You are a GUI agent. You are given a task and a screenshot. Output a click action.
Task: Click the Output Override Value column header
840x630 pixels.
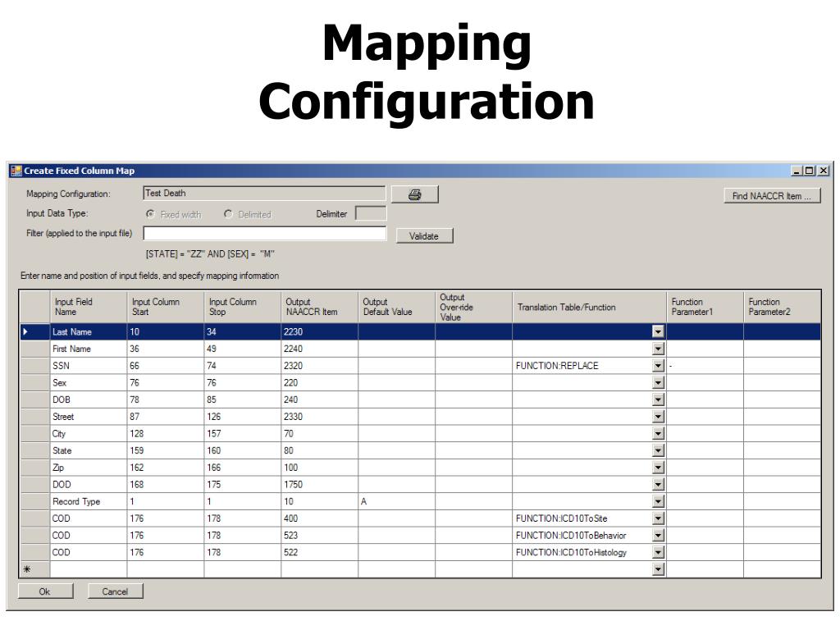(x=474, y=307)
